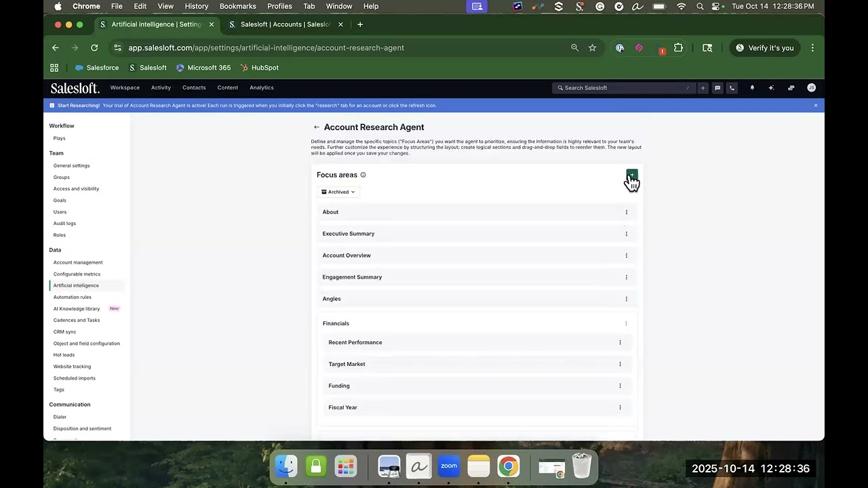Viewport: 868px width, 488px height.
Task: Click Chrome back navigation arrow
Action: (56, 47)
